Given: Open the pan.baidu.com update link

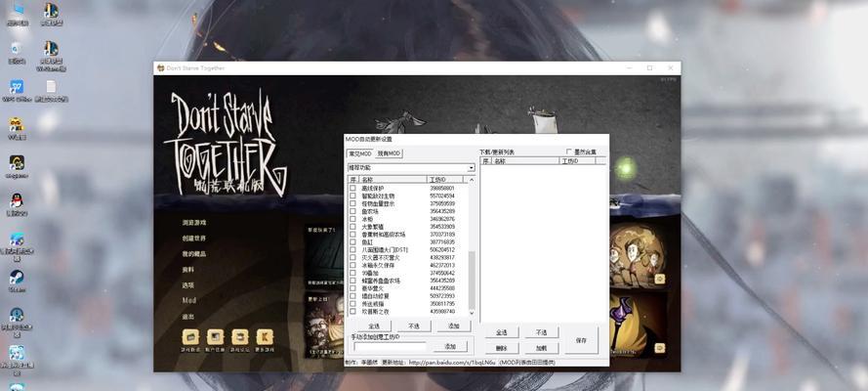Looking at the screenshot, I should 452,363.
